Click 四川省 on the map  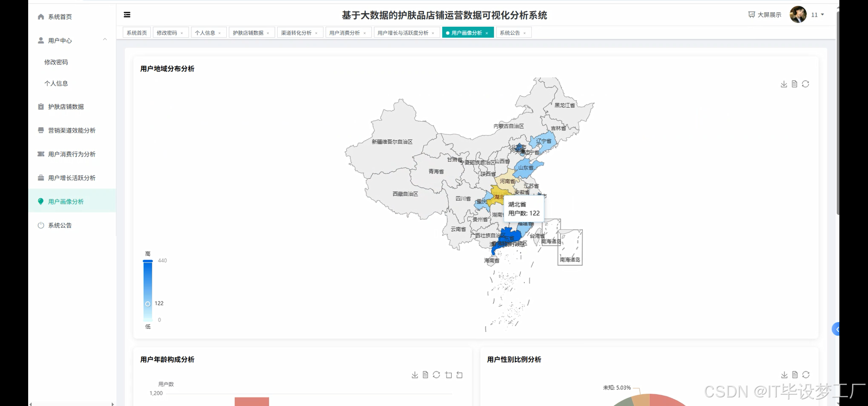(x=463, y=198)
